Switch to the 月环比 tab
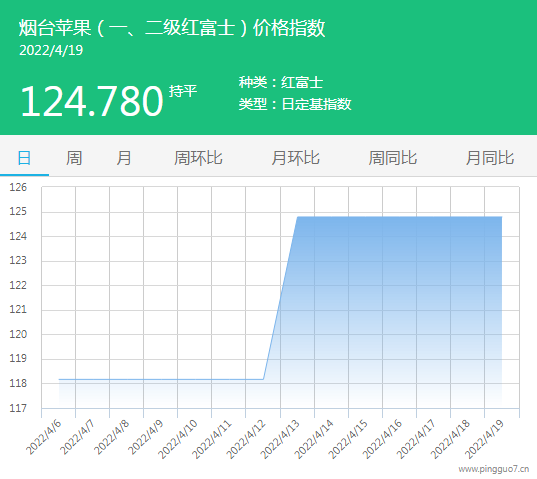This screenshot has height=479, width=537. click(x=296, y=158)
